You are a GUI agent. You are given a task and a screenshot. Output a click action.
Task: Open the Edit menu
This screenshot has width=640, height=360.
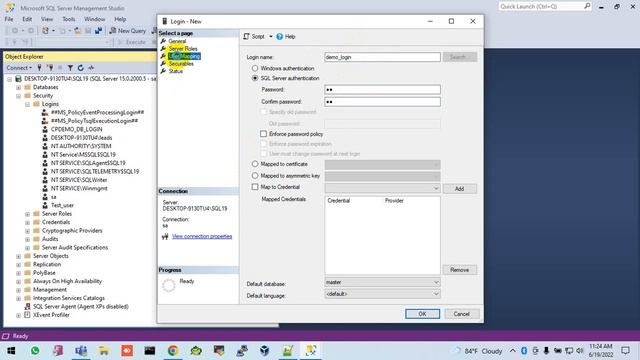27,19
